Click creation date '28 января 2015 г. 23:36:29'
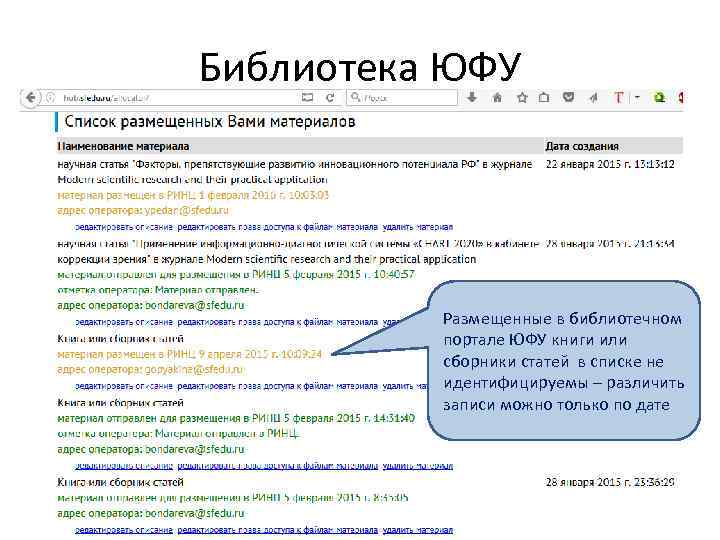Screen dimensions: 720x540 pyautogui.click(x=610, y=482)
